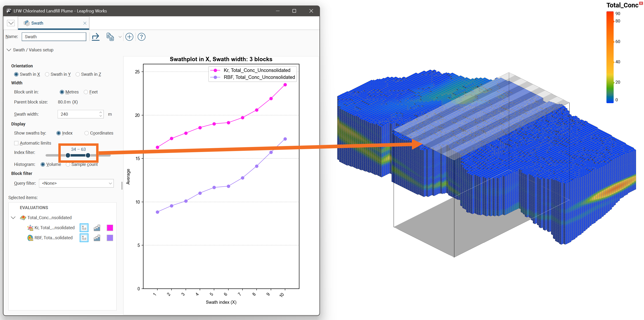Collapse the Swath / Values setup section
The width and height of the screenshot is (644, 320).
[x=9, y=50]
